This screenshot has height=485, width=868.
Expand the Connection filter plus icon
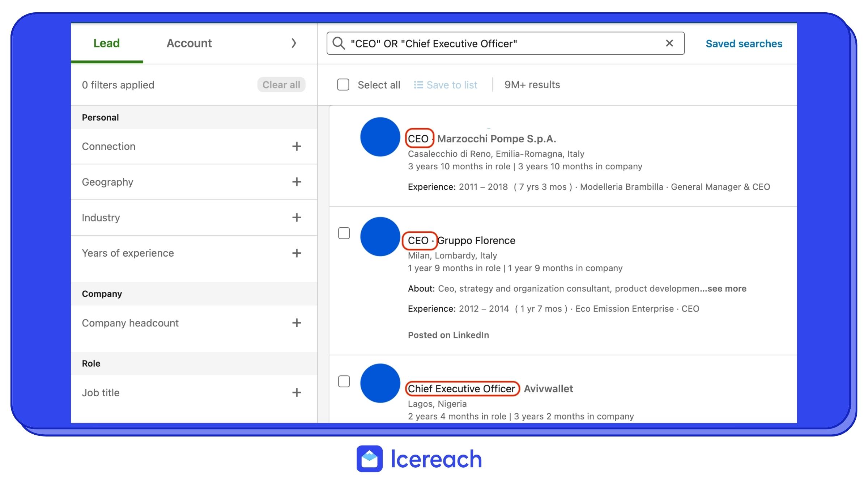[297, 146]
